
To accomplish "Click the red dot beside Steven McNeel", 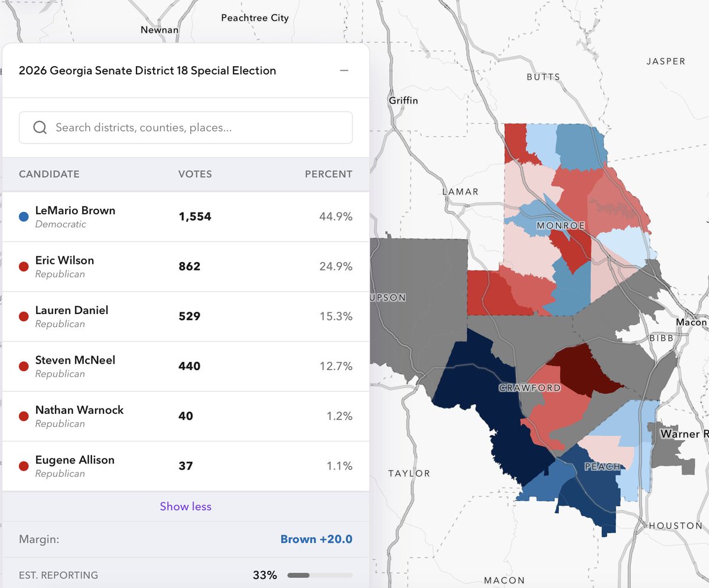I will pyautogui.click(x=24, y=367).
